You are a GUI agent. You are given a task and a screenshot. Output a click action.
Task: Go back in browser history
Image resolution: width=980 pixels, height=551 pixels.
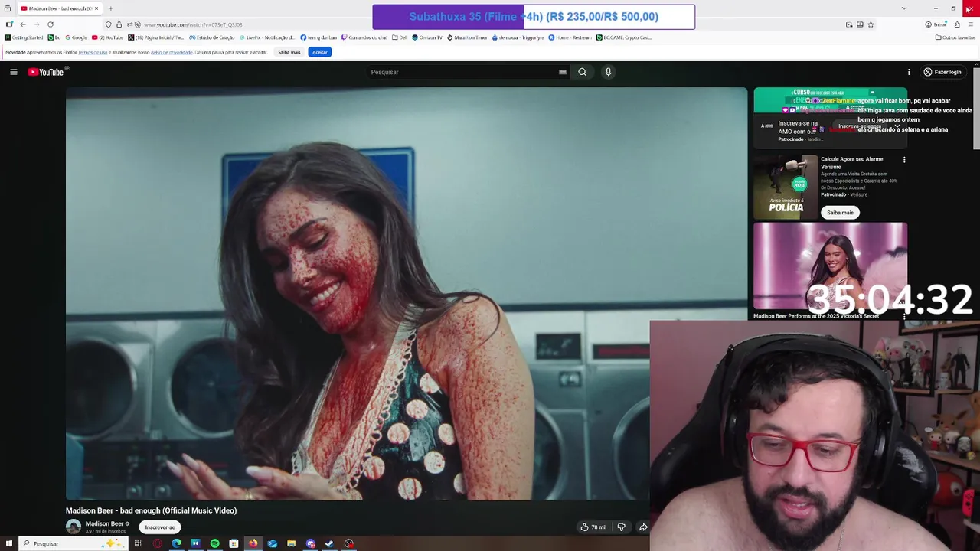point(22,24)
